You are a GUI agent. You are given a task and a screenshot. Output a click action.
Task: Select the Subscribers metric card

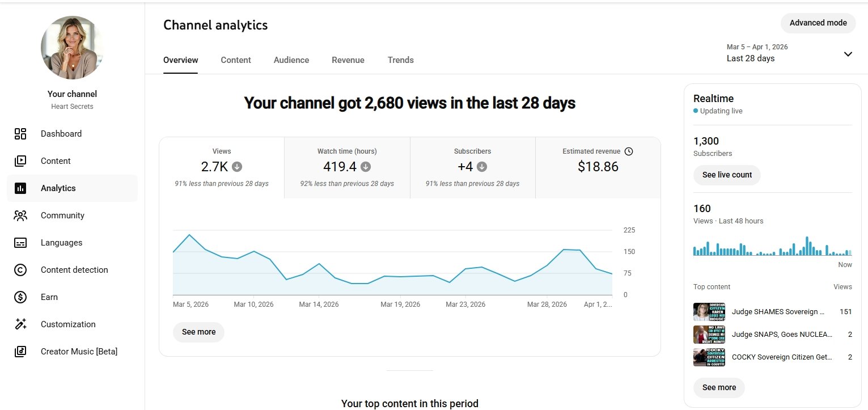pos(472,168)
